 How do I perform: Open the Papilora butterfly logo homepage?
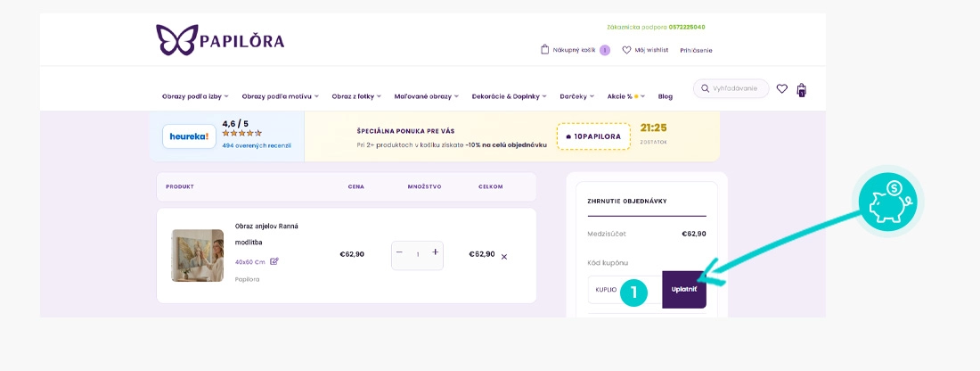[220, 40]
